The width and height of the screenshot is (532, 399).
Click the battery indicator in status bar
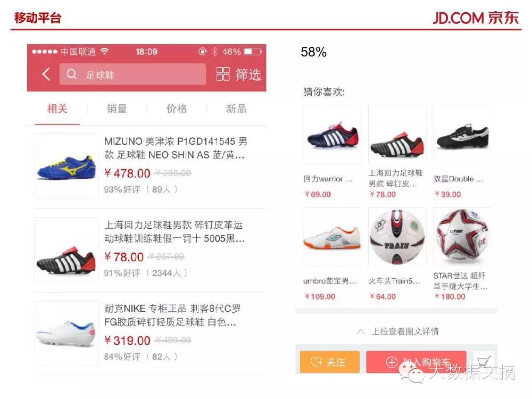(253, 52)
